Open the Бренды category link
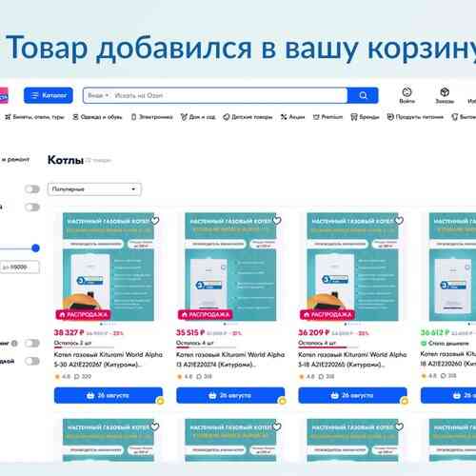476x476 pixels. point(365,117)
